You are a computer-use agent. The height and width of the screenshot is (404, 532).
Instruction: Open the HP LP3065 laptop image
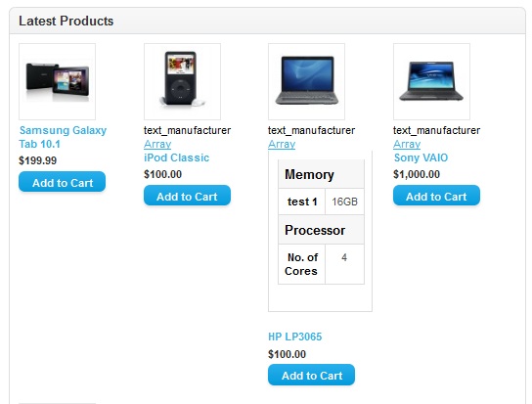[x=306, y=81]
